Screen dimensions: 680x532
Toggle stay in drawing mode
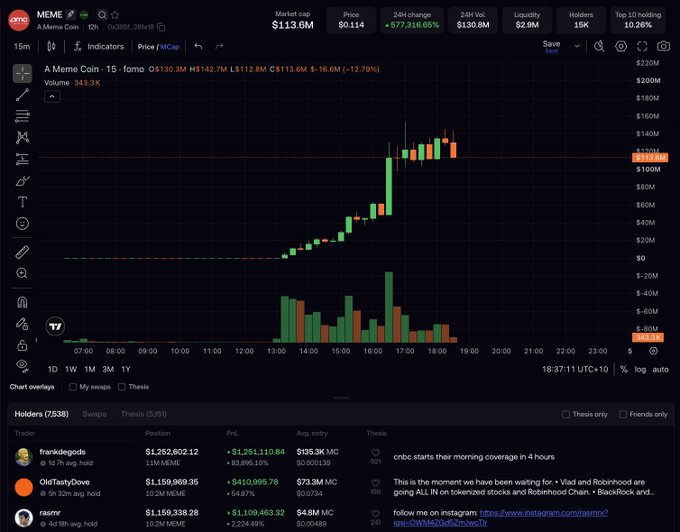22,323
